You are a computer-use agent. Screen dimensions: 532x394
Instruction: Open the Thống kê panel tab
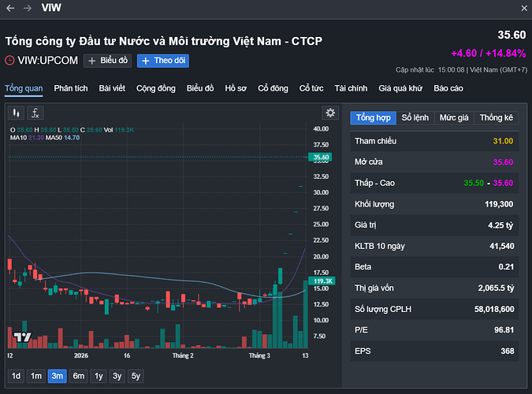click(x=497, y=117)
